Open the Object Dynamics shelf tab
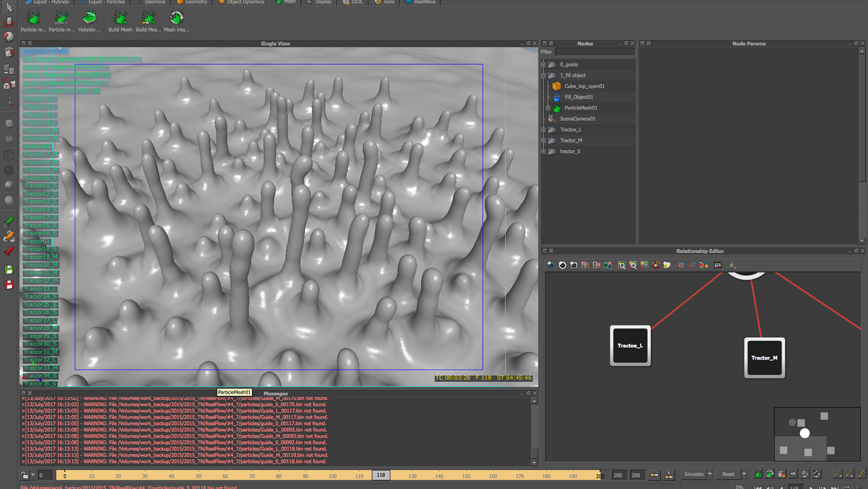The height and width of the screenshot is (489, 868). coord(241,2)
